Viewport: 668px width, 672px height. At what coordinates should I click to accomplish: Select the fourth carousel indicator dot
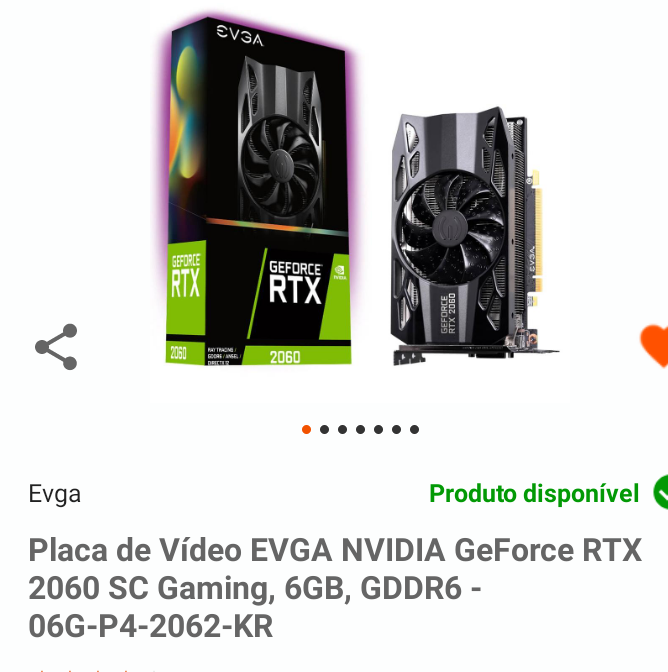pyautogui.click(x=360, y=429)
